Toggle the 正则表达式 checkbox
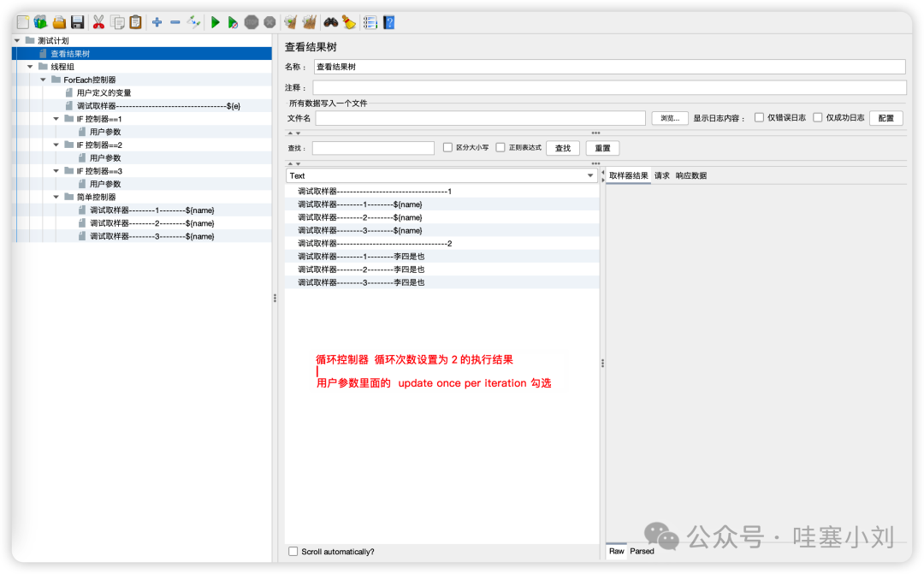924x574 pixels. (500, 147)
